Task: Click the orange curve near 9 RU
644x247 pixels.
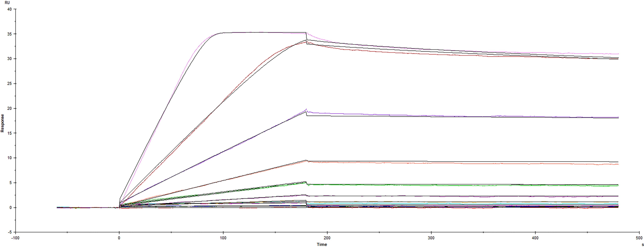Action: pyautogui.click(x=450, y=163)
